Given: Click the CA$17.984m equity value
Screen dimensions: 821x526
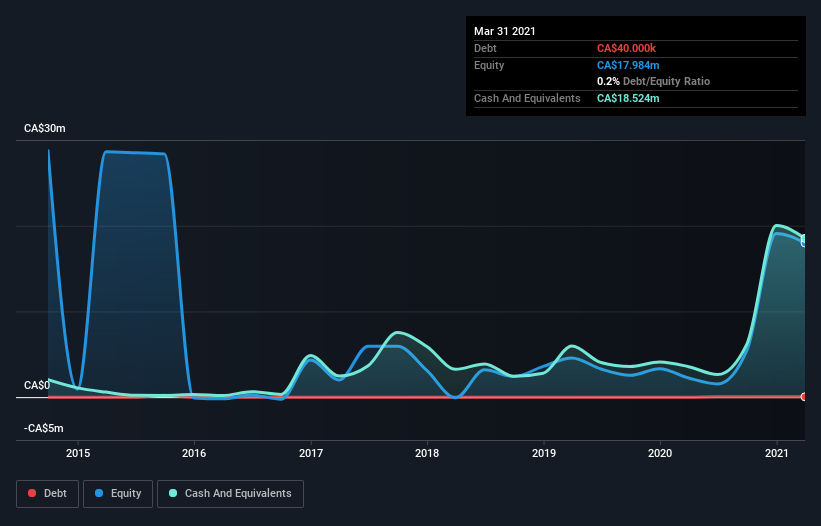Looking at the screenshot, I should click(628, 65).
